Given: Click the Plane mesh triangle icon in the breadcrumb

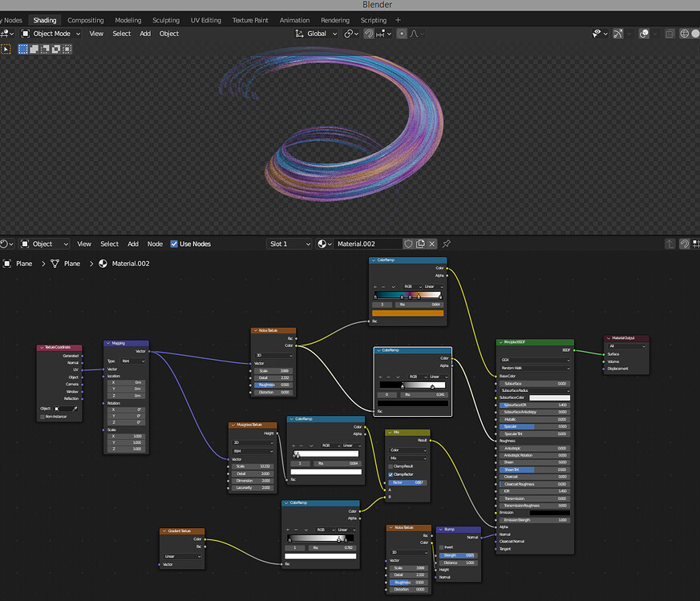Looking at the screenshot, I should (x=55, y=264).
